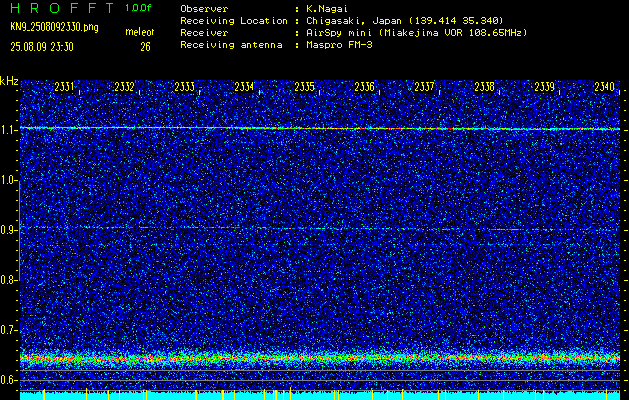Select the version label 1.00f

[x=138, y=8]
